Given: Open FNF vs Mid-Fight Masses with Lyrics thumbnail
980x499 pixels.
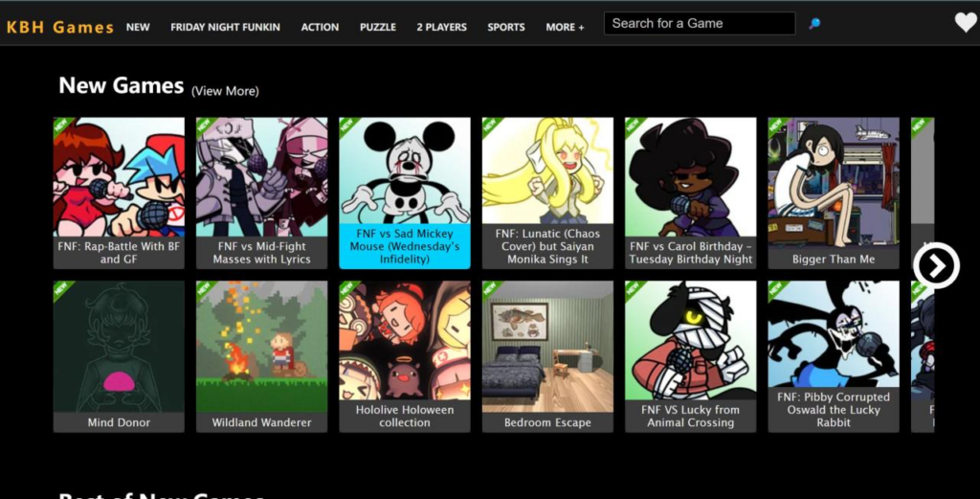Looking at the screenshot, I should click(261, 177).
